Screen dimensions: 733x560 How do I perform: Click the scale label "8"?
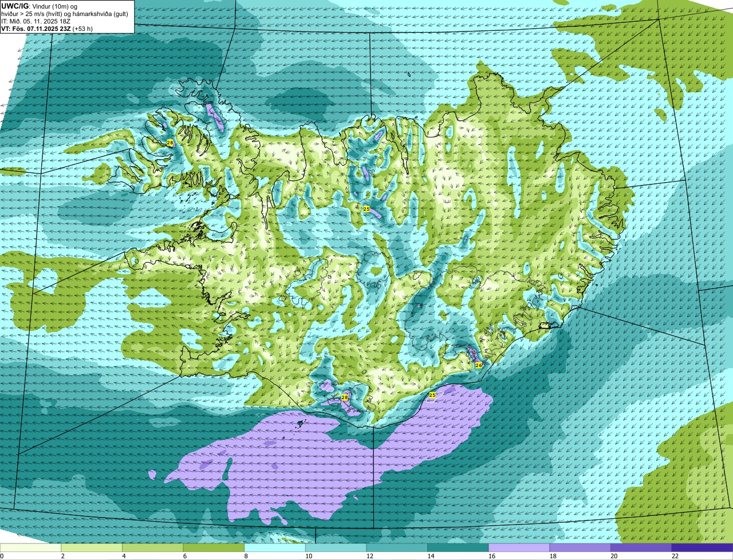pyautogui.click(x=246, y=556)
